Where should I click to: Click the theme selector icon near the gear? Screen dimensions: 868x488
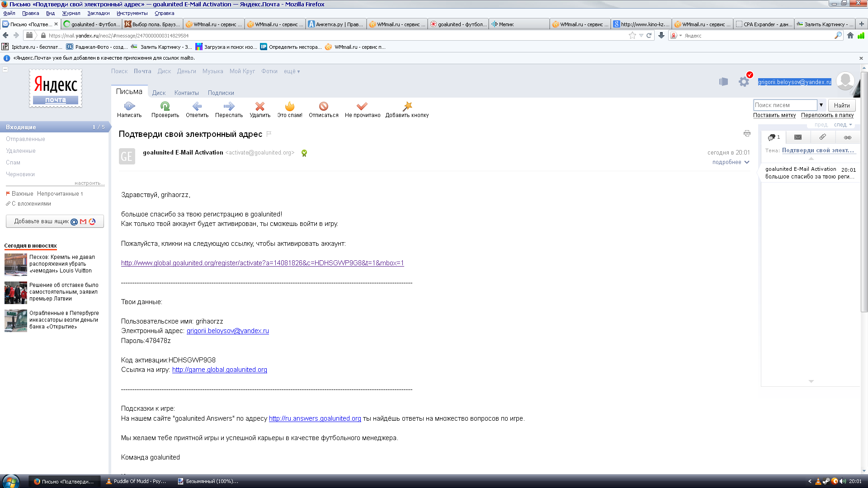point(723,81)
